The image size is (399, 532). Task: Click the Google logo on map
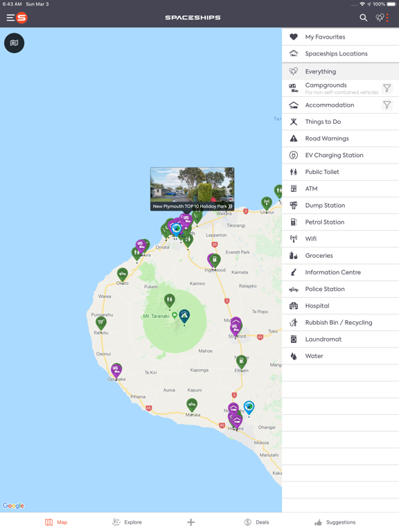tap(14, 506)
